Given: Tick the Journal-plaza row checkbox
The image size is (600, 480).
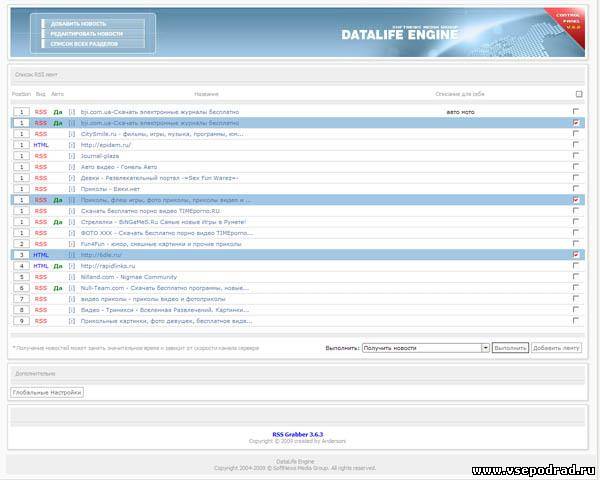Looking at the screenshot, I should coord(576,155).
